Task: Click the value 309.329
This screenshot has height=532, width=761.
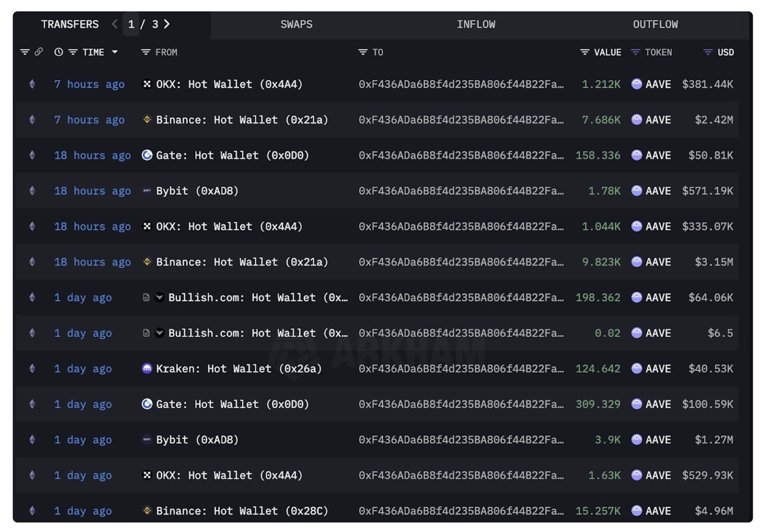Action: (x=598, y=404)
